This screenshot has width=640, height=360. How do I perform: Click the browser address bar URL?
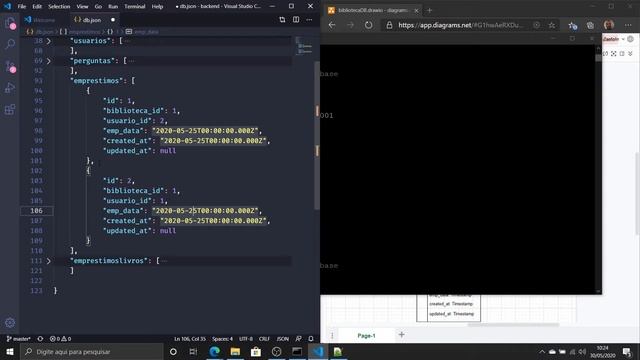(461, 25)
